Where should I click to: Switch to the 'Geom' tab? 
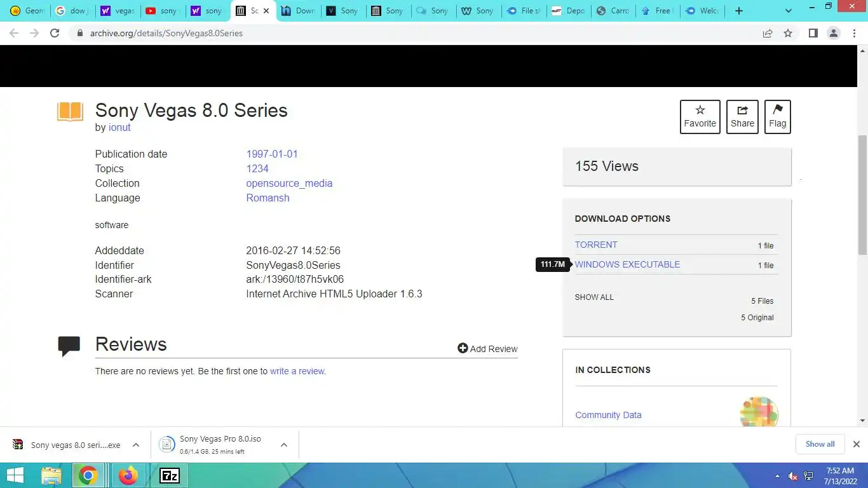(27, 11)
